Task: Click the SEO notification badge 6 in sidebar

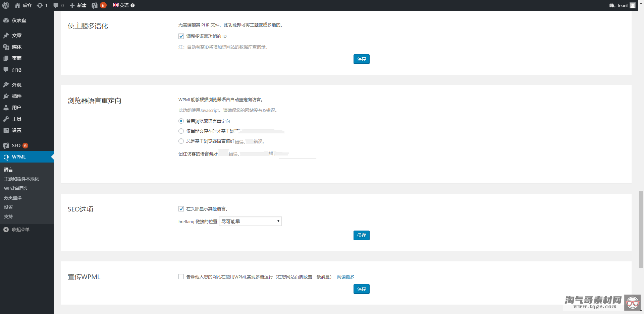Action: 25,145
